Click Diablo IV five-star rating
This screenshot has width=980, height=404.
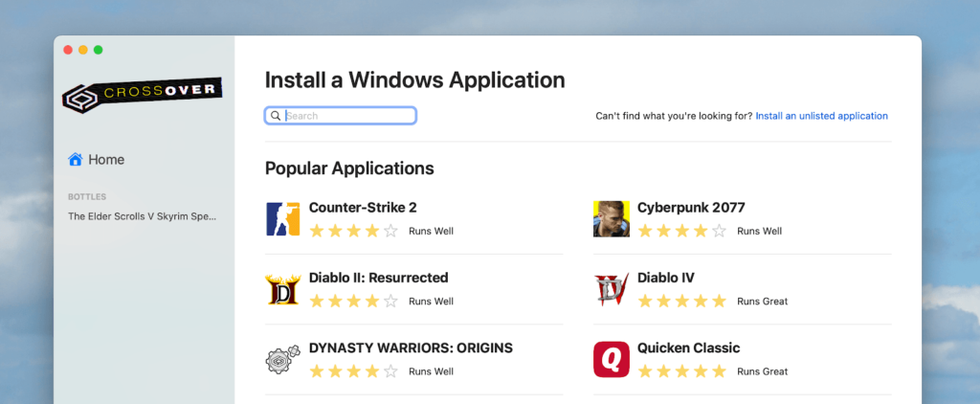pos(681,301)
